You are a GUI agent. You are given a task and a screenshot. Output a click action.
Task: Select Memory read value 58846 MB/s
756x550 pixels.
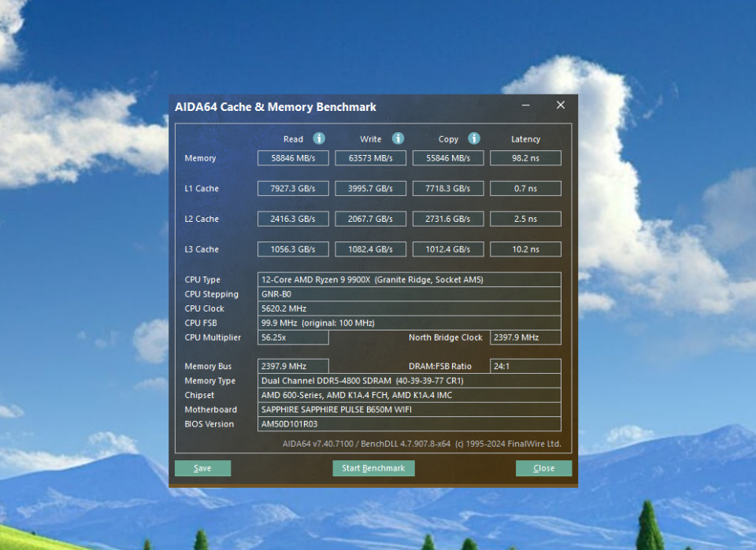(293, 158)
